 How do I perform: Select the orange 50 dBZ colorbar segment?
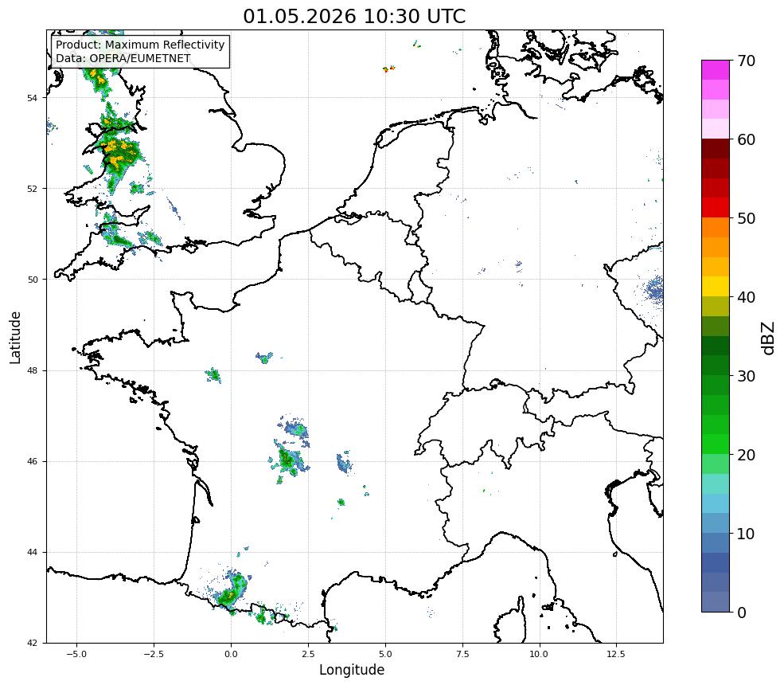click(716, 227)
